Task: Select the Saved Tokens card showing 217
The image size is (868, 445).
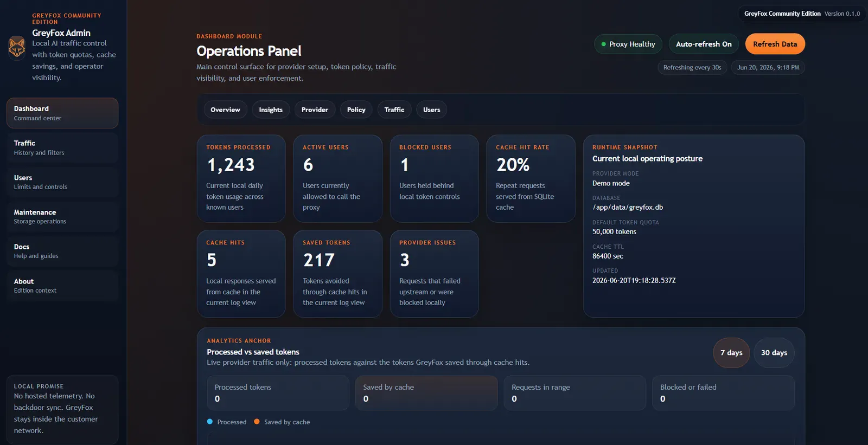Action: click(337, 274)
